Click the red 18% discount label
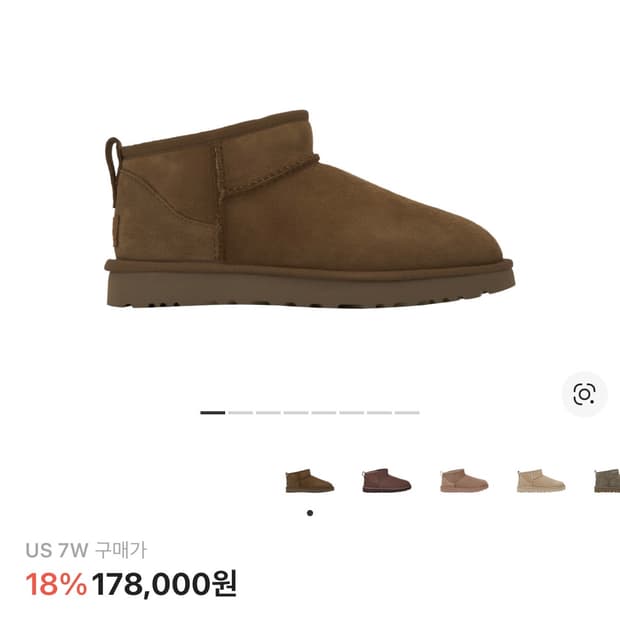The image size is (620, 620). pyautogui.click(x=56, y=584)
